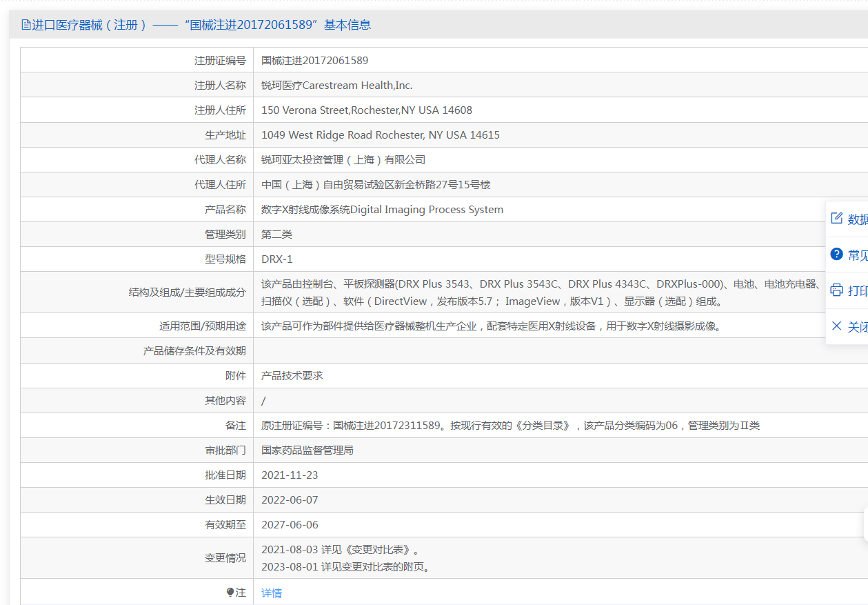Click the printer icon to print
Screen dimensions: 868x605
(x=837, y=290)
